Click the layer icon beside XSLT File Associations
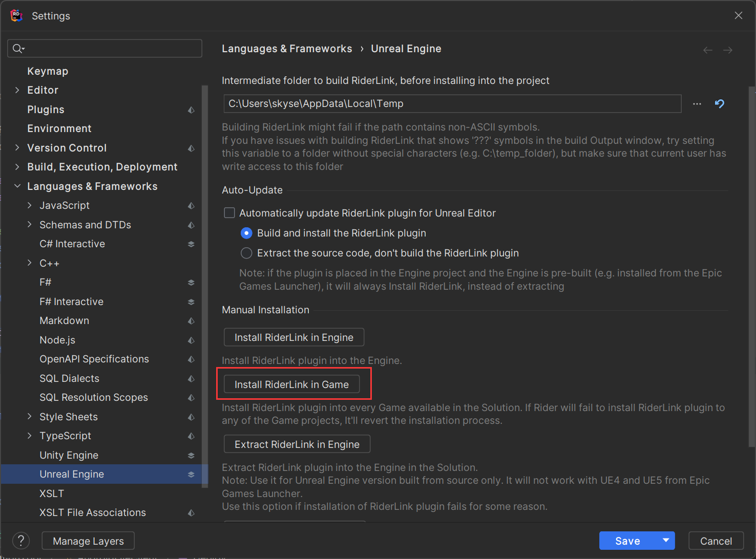 click(x=191, y=513)
